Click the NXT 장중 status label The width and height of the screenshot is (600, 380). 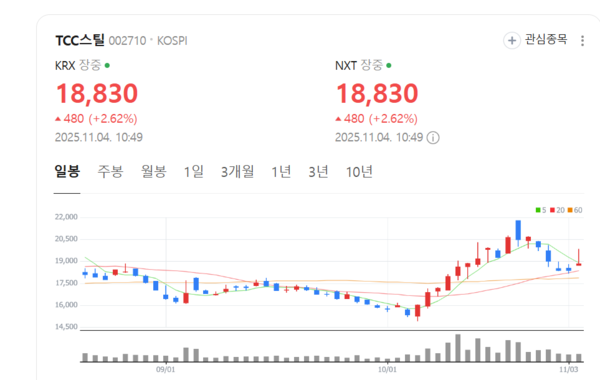(372, 65)
